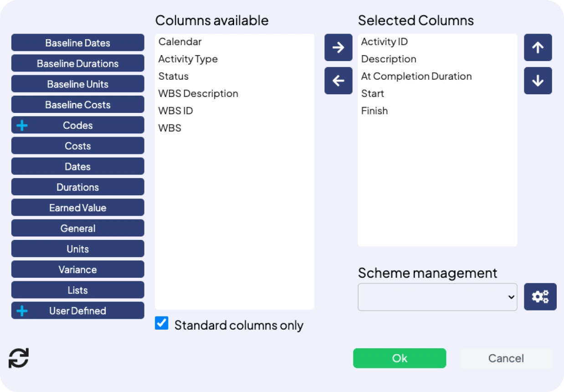
Task: Open the Earned Value category
Action: [77, 207]
